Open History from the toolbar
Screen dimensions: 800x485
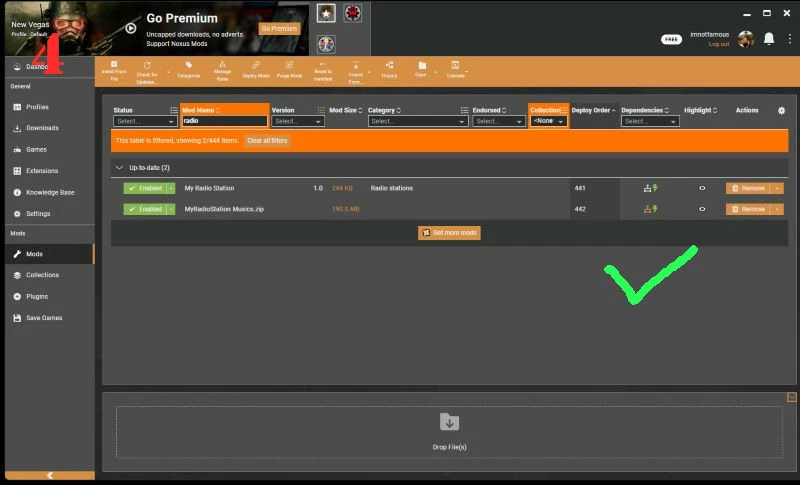coord(389,70)
